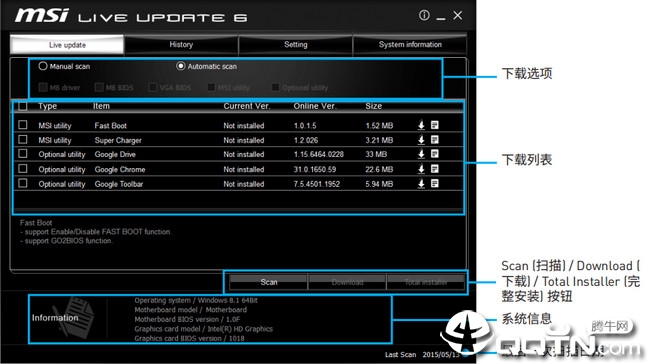Viewport: 650px width, 364px height.
Task: Click the Last Scan date text
Action: tap(422, 354)
